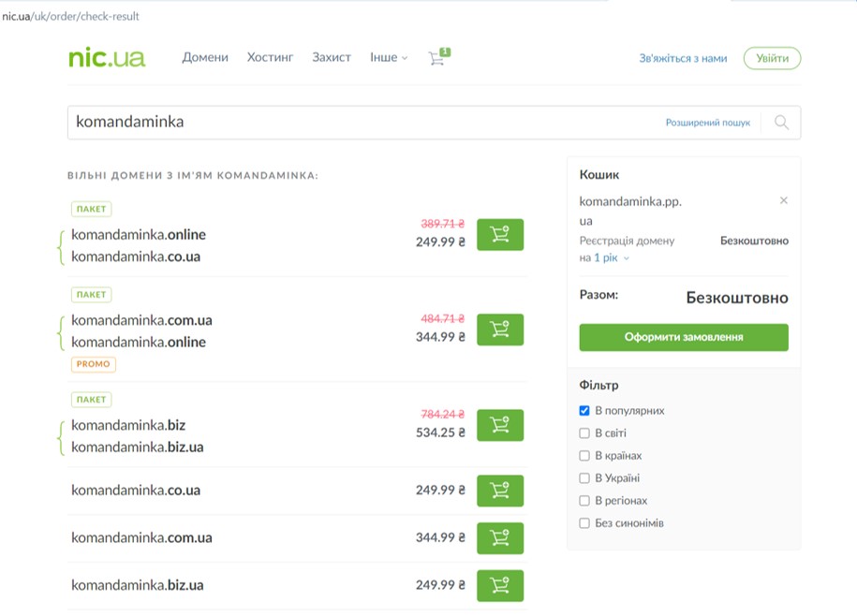The image size is (857, 616).
Task: Click the magnifier search icon
Action: point(781,123)
